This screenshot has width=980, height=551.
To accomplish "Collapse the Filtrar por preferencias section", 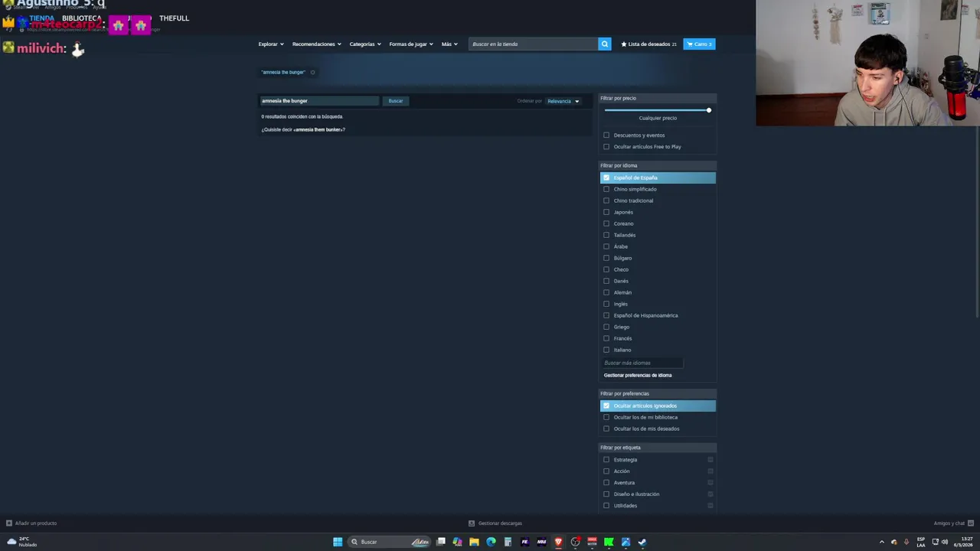I will (658, 393).
